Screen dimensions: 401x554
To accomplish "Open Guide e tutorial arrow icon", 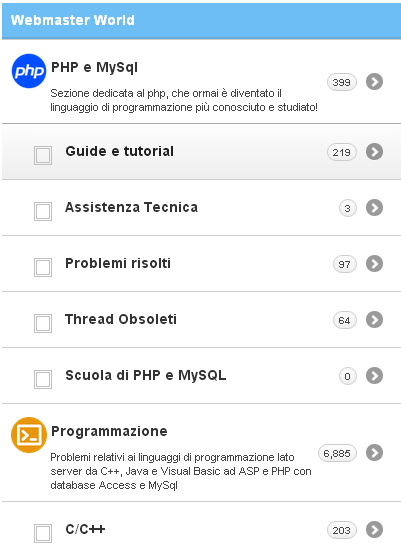I will 375,152.
